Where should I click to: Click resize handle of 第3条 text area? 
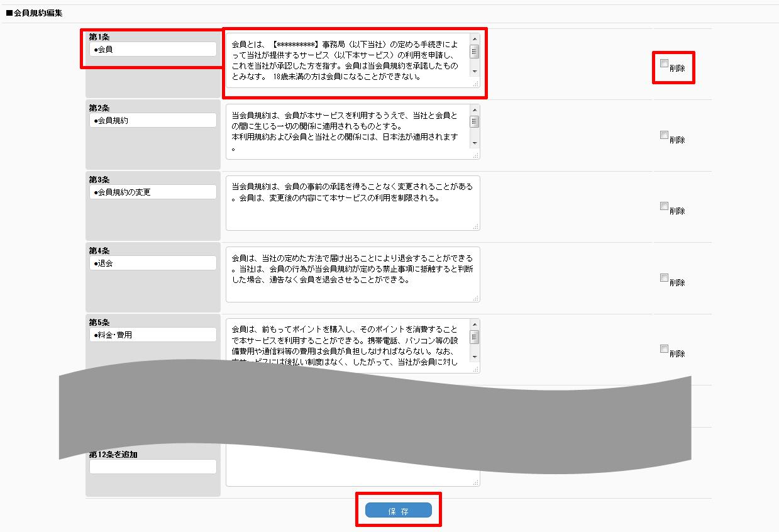pyautogui.click(x=476, y=227)
